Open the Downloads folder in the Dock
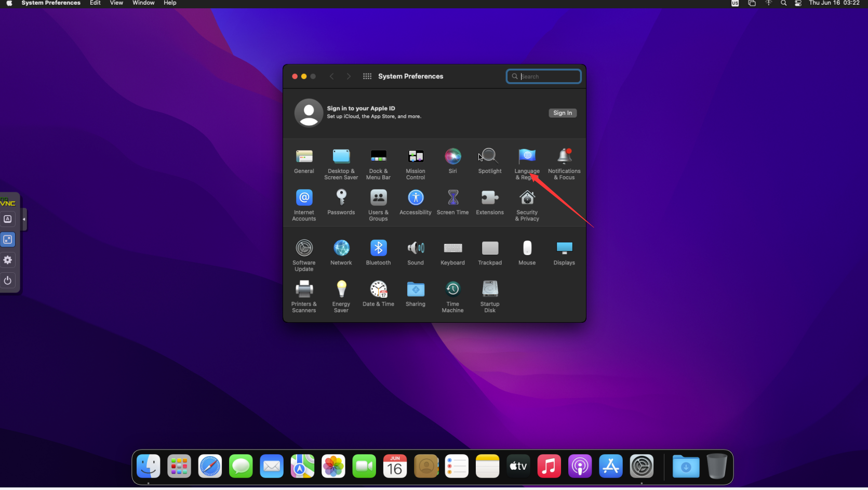 click(686, 467)
